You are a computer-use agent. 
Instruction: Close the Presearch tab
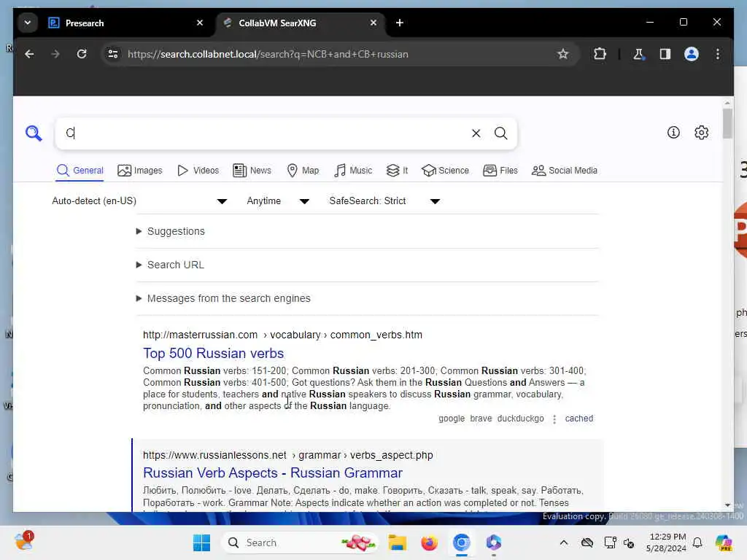click(x=200, y=23)
